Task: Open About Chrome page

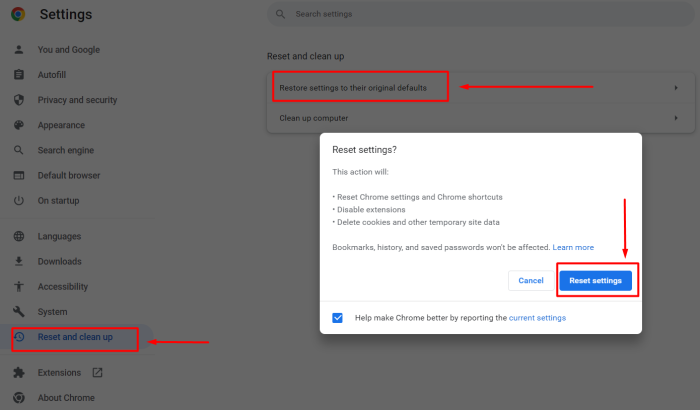Action: [66, 397]
